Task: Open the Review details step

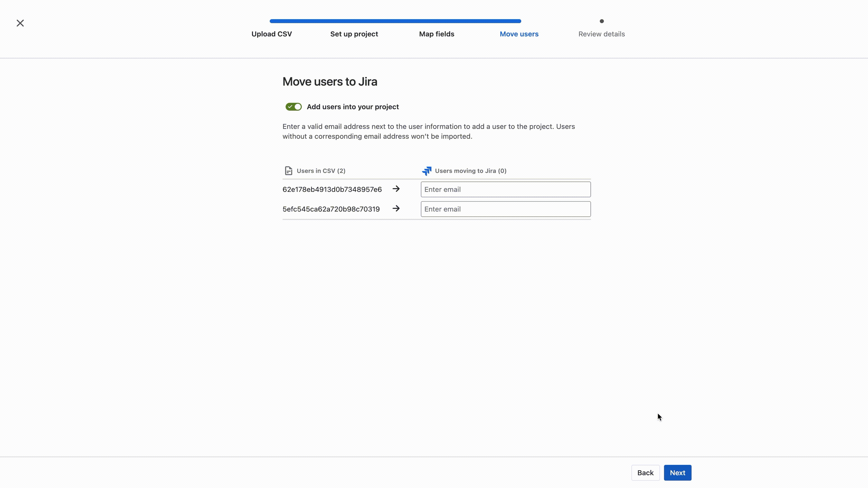Action: [x=601, y=34]
